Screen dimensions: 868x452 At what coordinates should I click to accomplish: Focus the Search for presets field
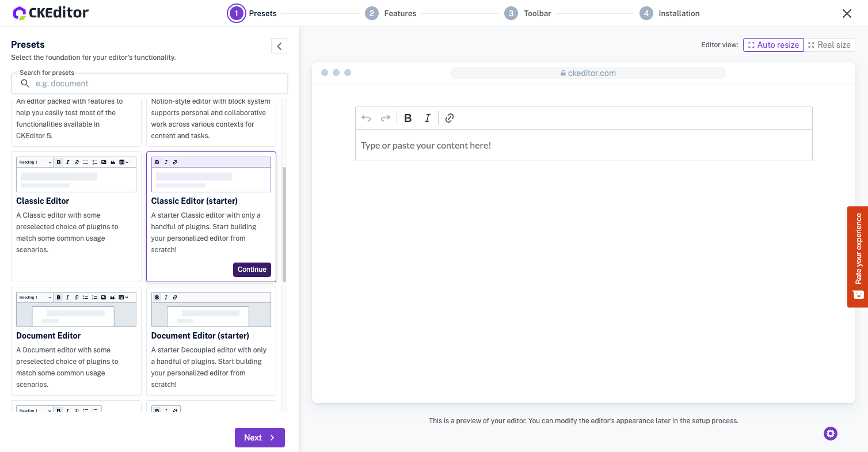point(155,83)
